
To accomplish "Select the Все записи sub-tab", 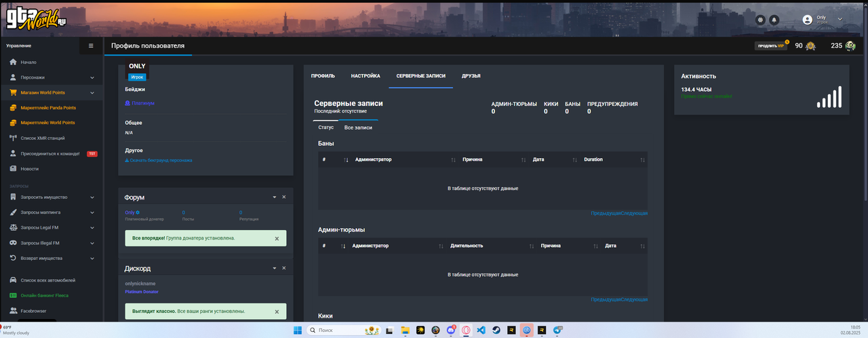I will 358,127.
